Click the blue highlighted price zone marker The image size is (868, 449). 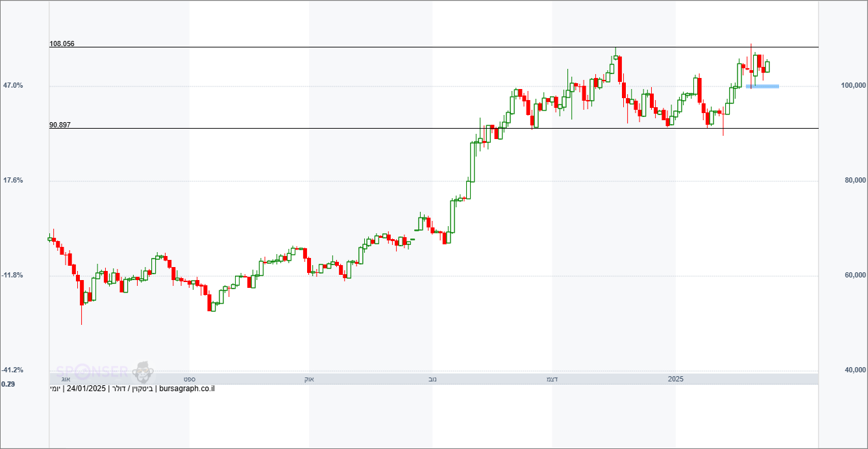(762, 86)
